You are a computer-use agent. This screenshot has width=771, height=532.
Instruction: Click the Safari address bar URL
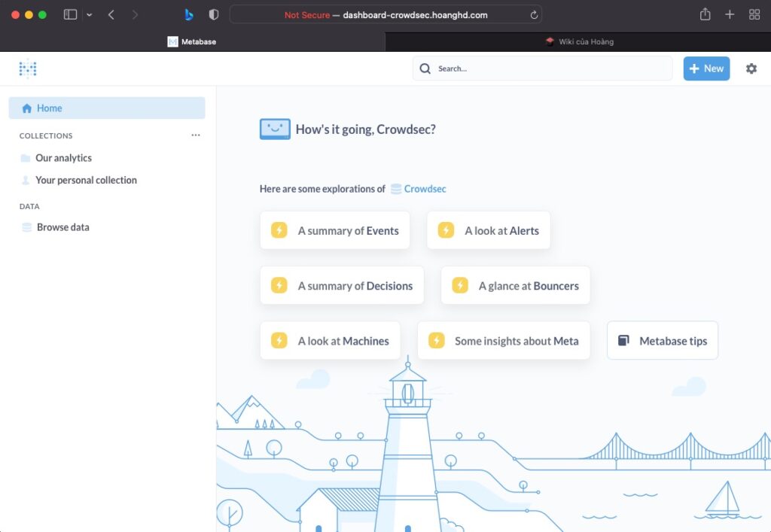[x=385, y=15]
